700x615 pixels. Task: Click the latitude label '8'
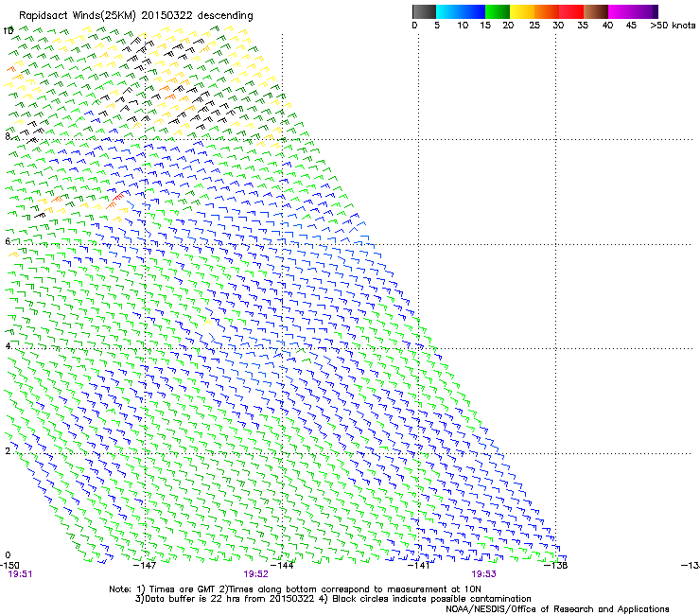8,136
